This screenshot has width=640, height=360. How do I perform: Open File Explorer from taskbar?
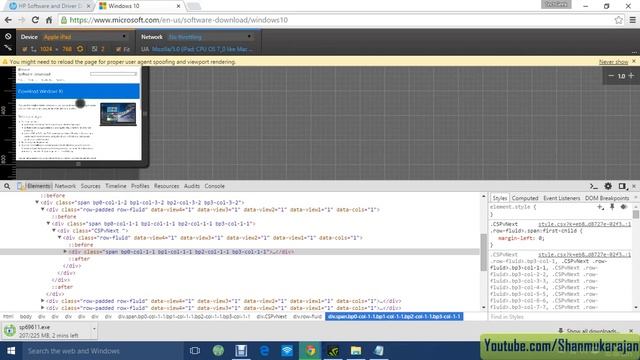click(356, 351)
